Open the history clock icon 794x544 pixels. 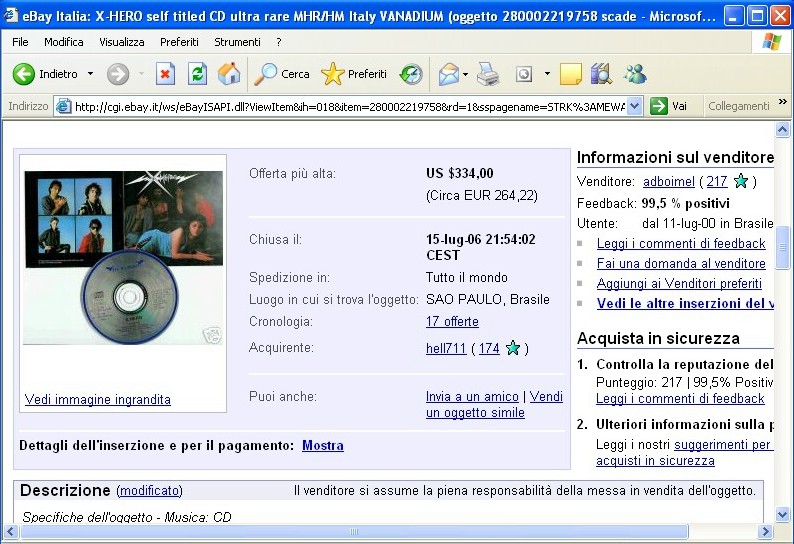411,74
